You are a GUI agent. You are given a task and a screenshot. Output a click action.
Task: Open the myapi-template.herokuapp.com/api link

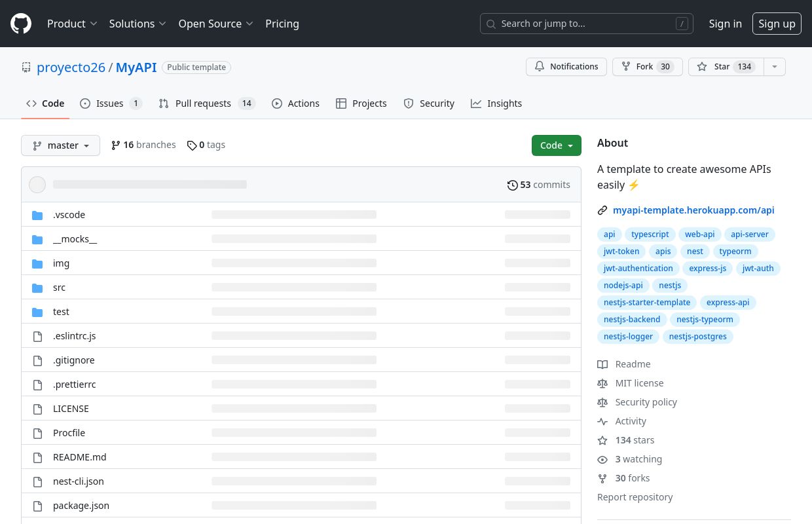coord(693,210)
